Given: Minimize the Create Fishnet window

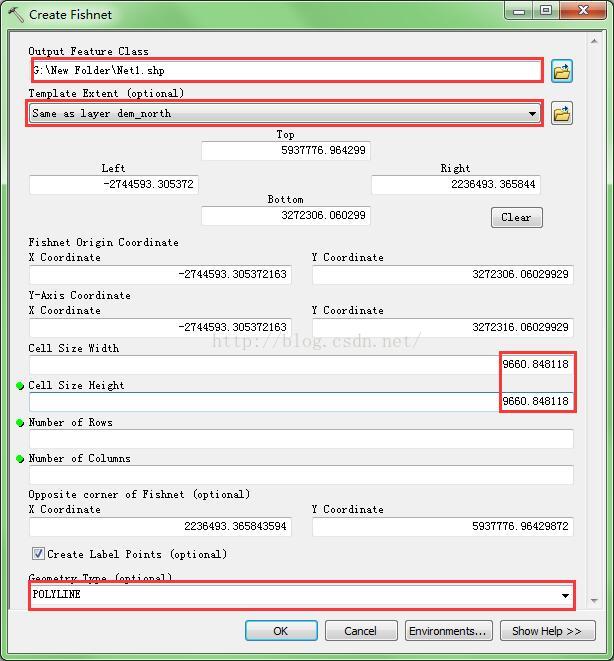Looking at the screenshot, I should pyautogui.click(x=519, y=11).
